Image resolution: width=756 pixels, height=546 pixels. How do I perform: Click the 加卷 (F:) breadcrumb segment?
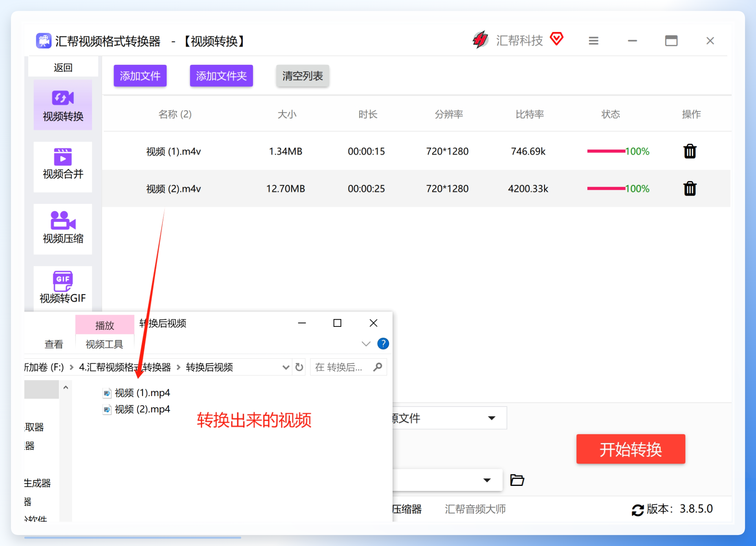tap(44, 367)
